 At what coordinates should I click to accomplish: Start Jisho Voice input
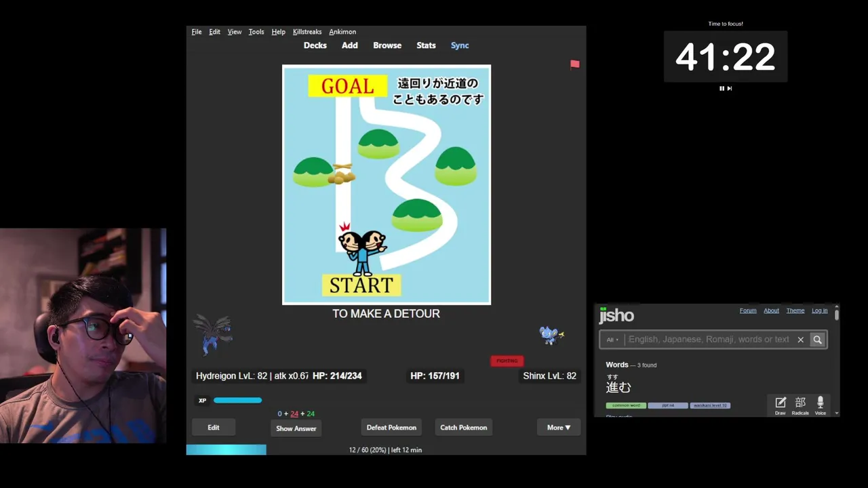click(821, 405)
